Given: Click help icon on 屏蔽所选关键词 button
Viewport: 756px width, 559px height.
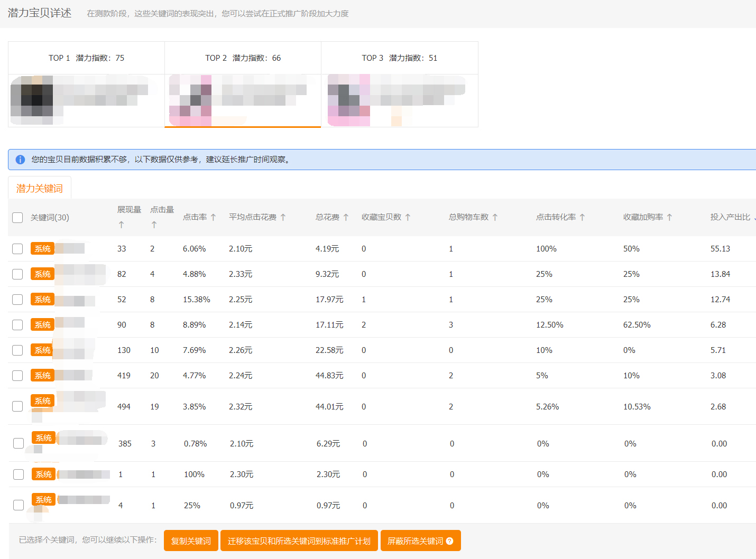Looking at the screenshot, I should coord(450,541).
